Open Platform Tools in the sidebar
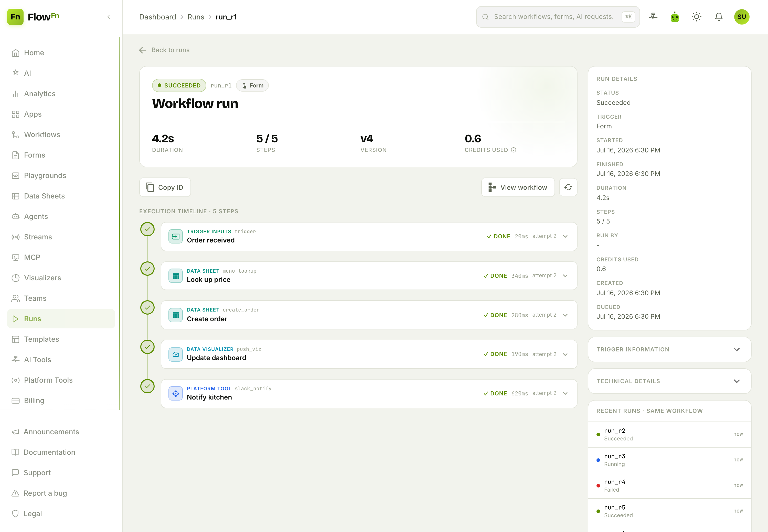Image resolution: width=768 pixels, height=532 pixels. coord(61,380)
